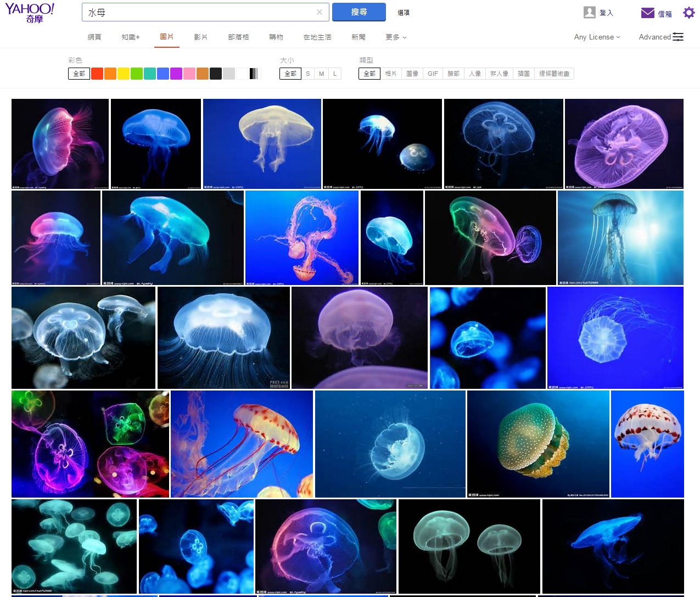Open settings via the gear icon
The height and width of the screenshot is (597, 700).
tap(688, 13)
